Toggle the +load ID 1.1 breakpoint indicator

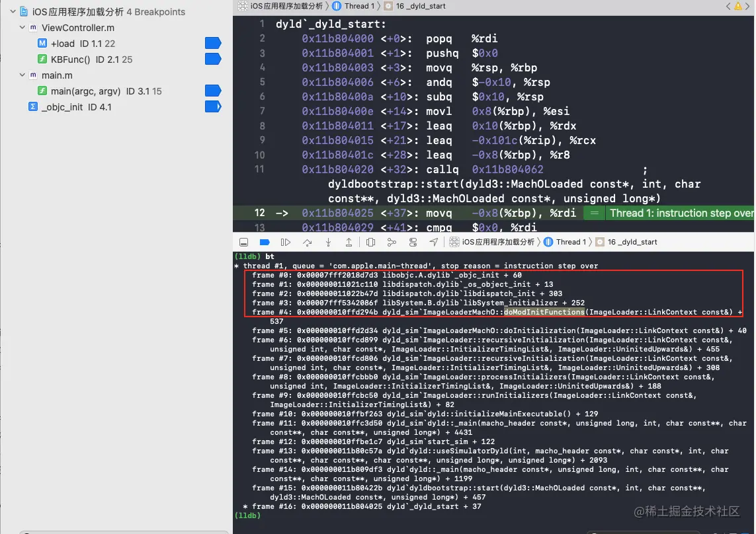coord(212,44)
